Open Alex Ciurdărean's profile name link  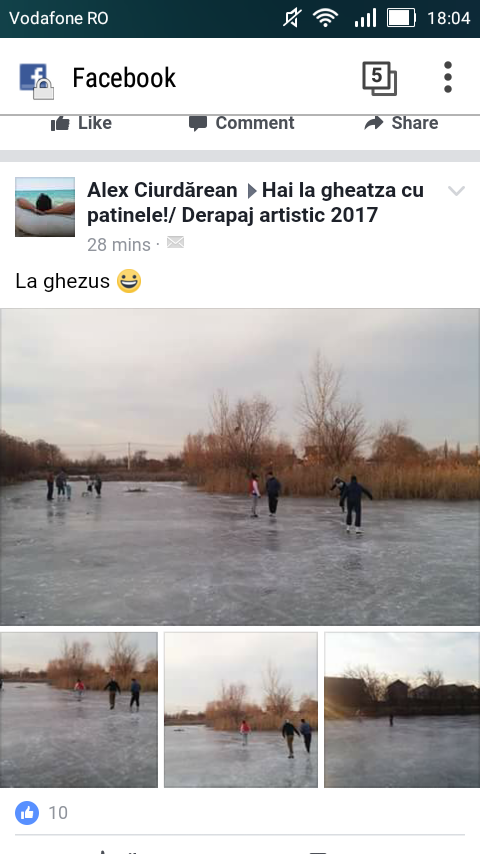(x=162, y=190)
